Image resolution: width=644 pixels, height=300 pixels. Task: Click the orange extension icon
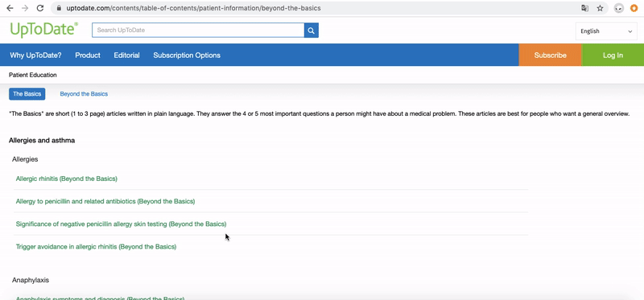634,8
